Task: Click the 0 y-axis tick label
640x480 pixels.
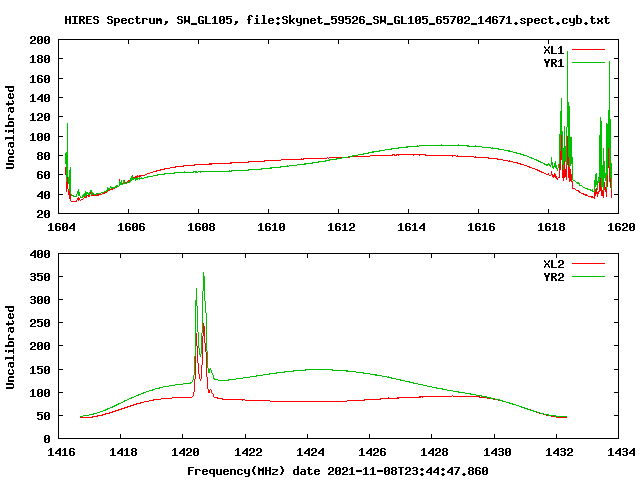Action: click(x=47, y=439)
